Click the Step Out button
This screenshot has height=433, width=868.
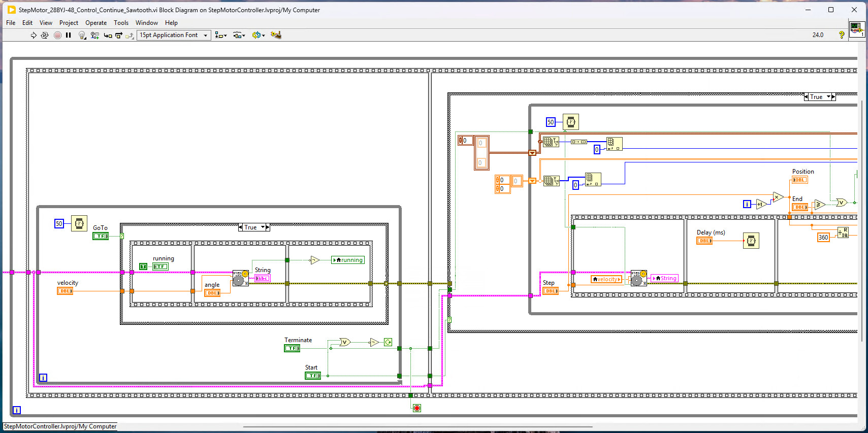[130, 35]
